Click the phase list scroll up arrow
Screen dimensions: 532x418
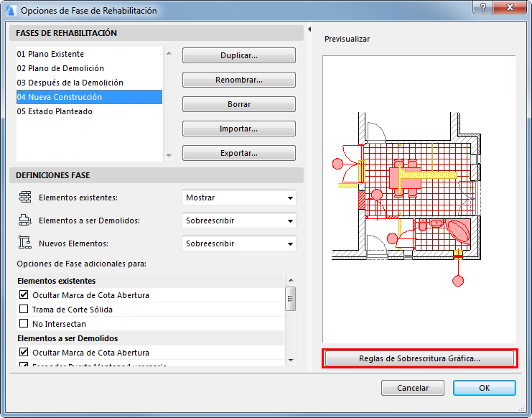pos(169,53)
